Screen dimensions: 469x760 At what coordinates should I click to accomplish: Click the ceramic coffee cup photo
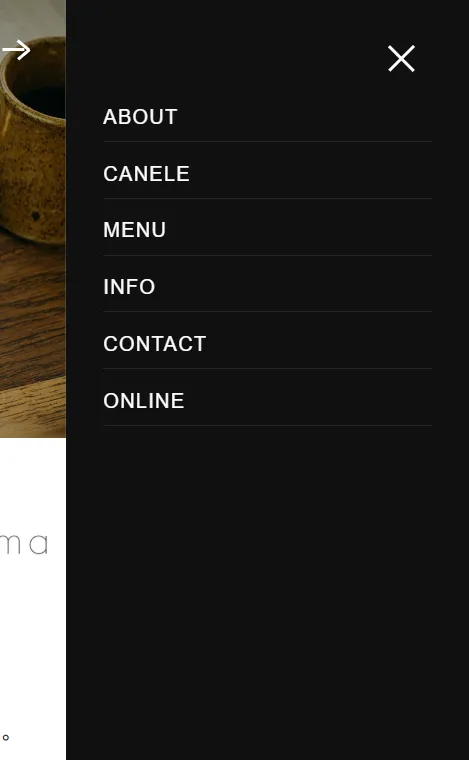click(32, 141)
